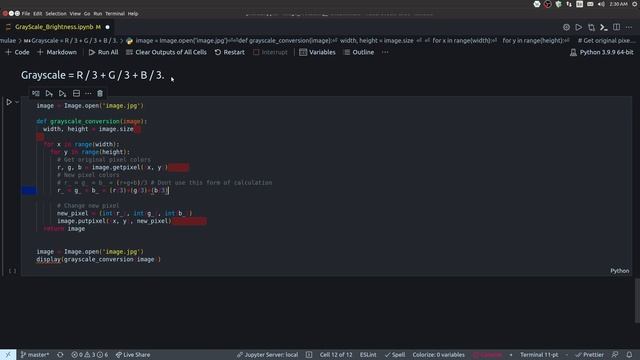Switch the master git branch
The width and height of the screenshot is (640, 360).
[35, 355]
